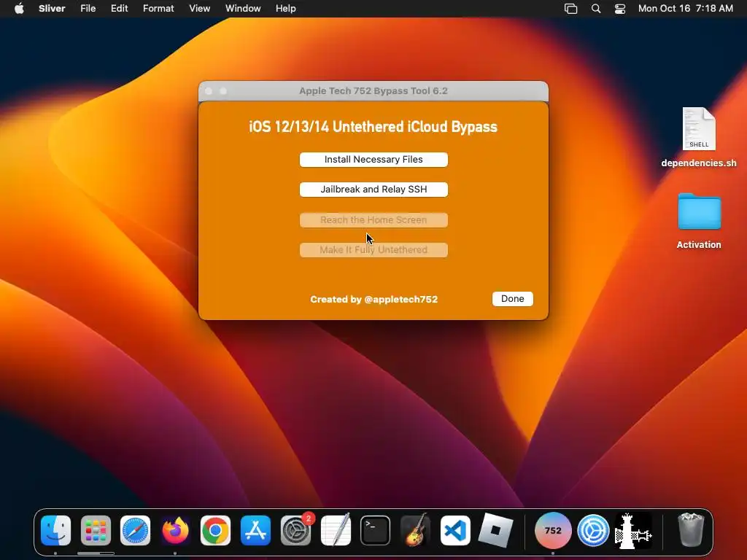Open GarageBand from the Dock
This screenshot has height=560, width=747.
(415, 531)
